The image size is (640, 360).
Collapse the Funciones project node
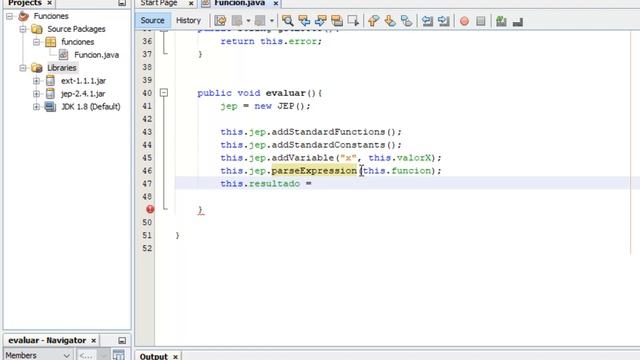tap(9, 16)
